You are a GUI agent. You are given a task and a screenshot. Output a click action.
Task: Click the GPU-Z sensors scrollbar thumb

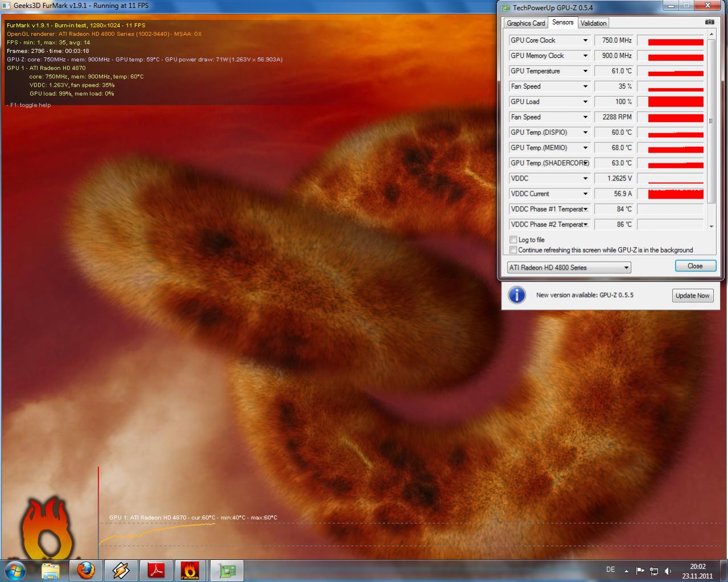coord(711,121)
